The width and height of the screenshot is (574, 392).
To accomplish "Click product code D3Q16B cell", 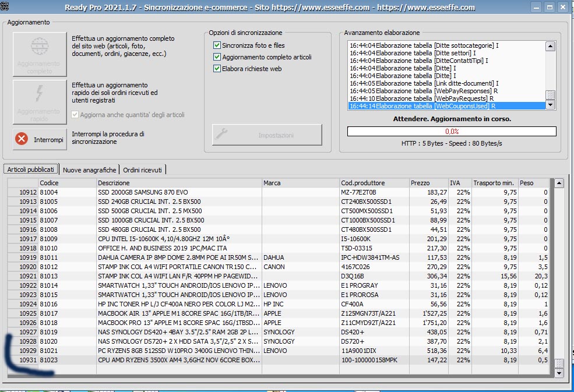I will coord(374,276).
